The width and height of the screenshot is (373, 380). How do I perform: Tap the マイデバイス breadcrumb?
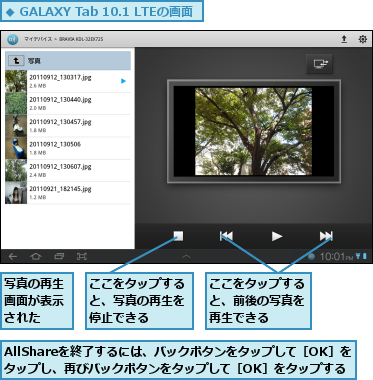coord(38,39)
